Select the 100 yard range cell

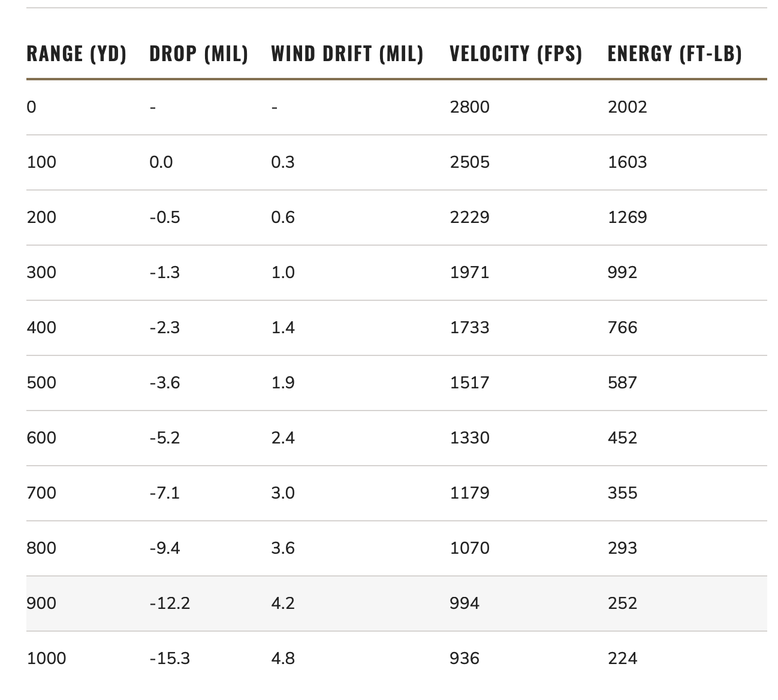(x=41, y=162)
